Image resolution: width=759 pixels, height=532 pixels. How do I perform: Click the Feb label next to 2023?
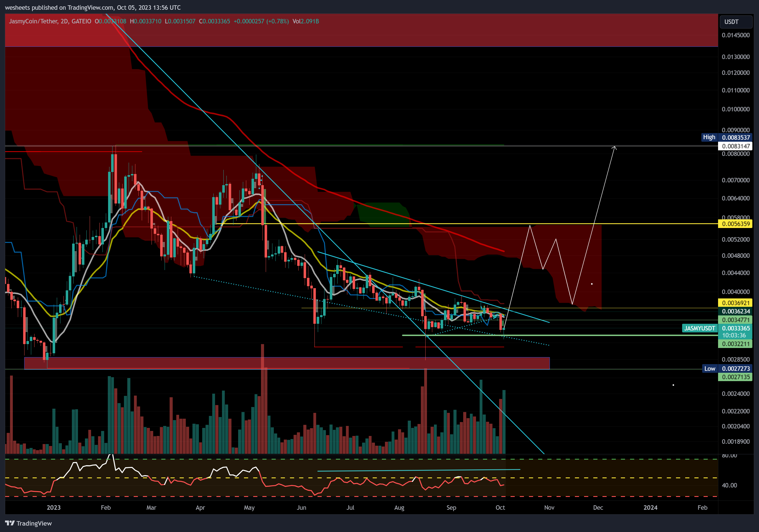(x=106, y=508)
